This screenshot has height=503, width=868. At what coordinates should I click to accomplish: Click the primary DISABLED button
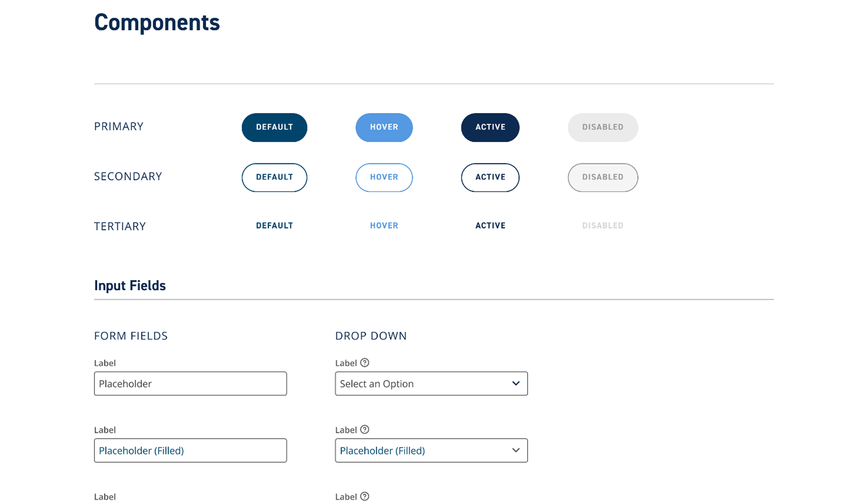click(603, 127)
